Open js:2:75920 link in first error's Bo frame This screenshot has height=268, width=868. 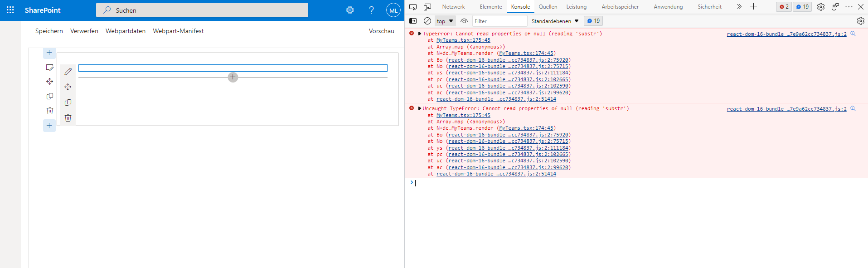(508, 60)
